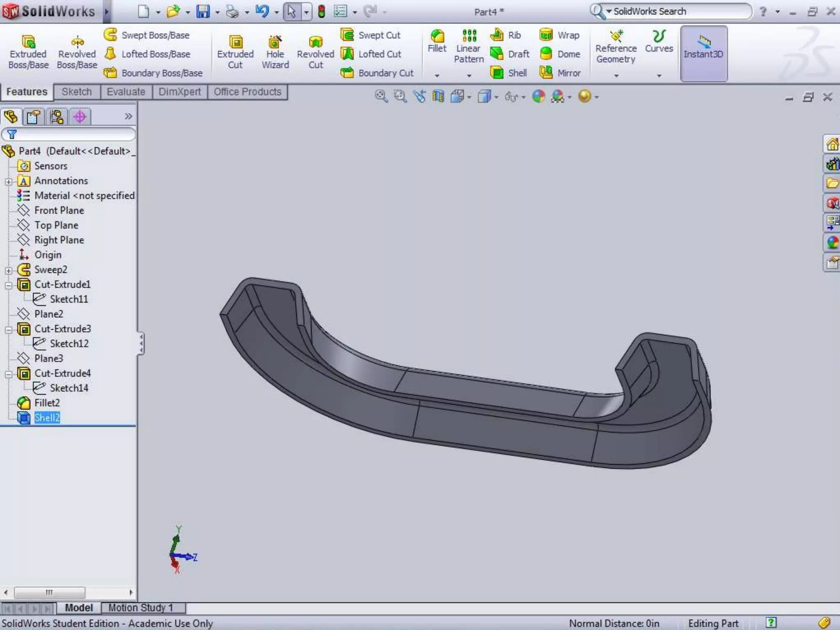
Task: Open the PropertyManager tab icon
Action: (x=33, y=117)
